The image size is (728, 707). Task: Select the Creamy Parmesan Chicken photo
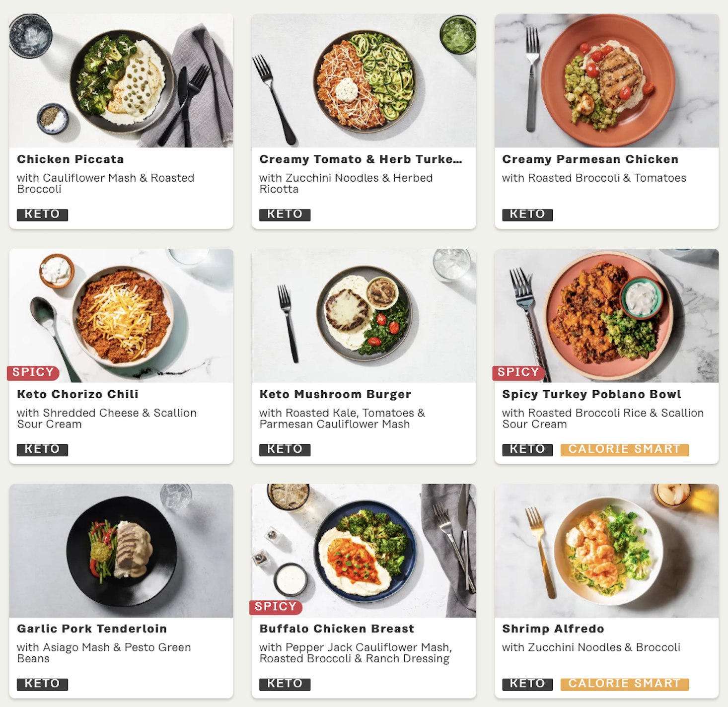coord(606,80)
